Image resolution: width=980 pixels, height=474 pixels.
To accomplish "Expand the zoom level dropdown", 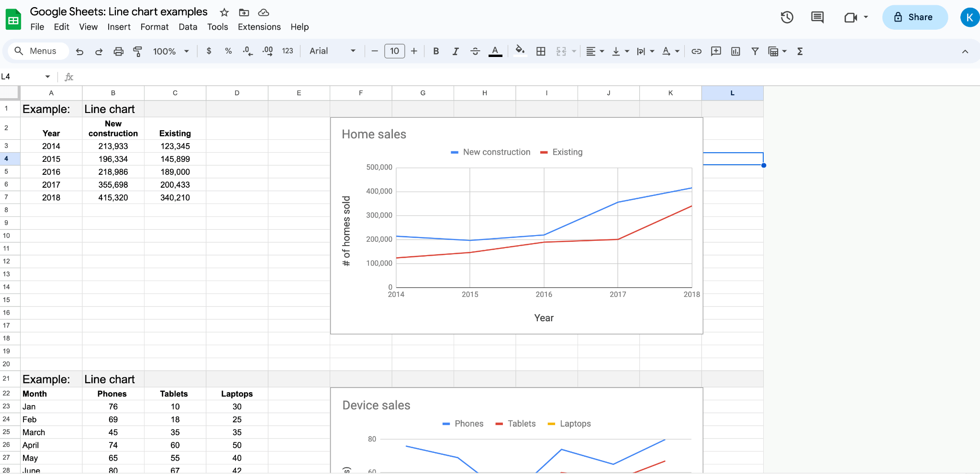I will [188, 51].
